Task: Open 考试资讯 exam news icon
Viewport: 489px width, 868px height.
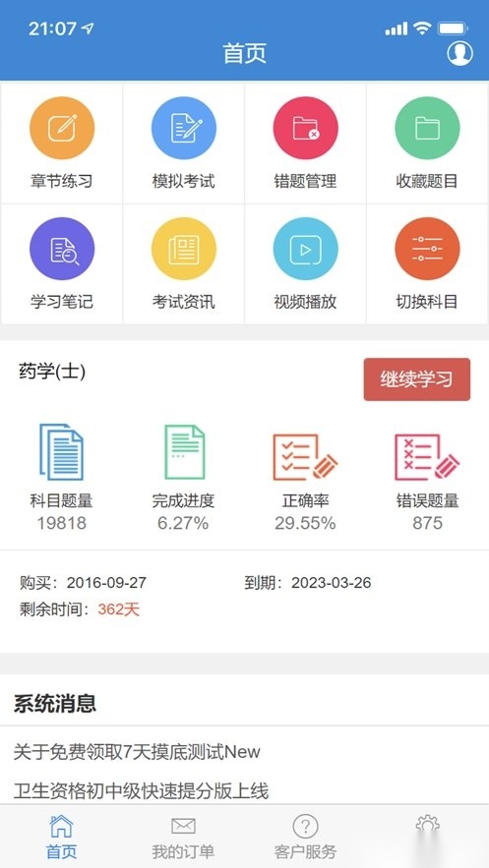Action: (x=183, y=249)
